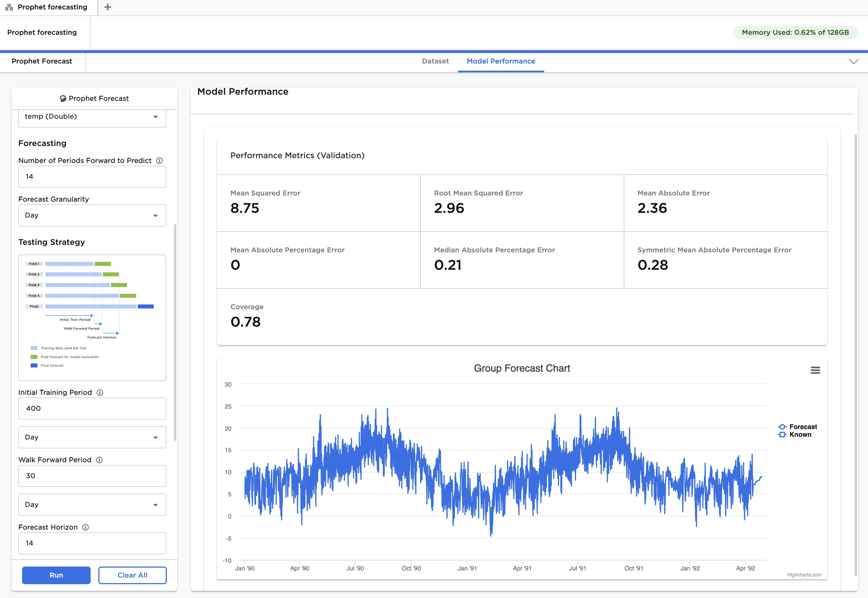Open the chart hamburger context menu
This screenshot has width=868, height=598.
pos(815,370)
